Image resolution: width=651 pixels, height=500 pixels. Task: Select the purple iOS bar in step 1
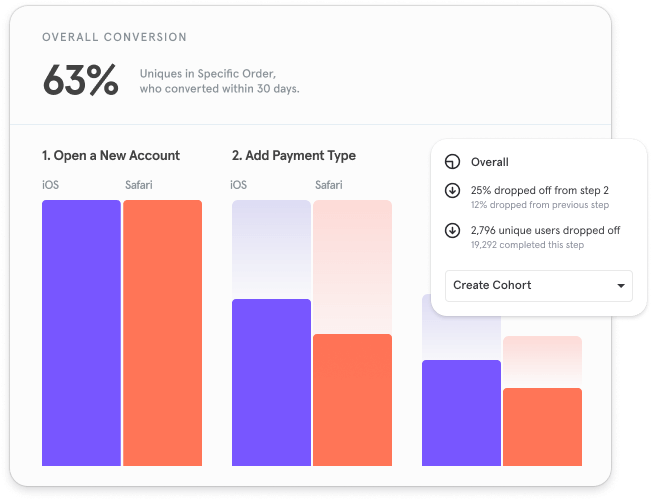point(81,333)
